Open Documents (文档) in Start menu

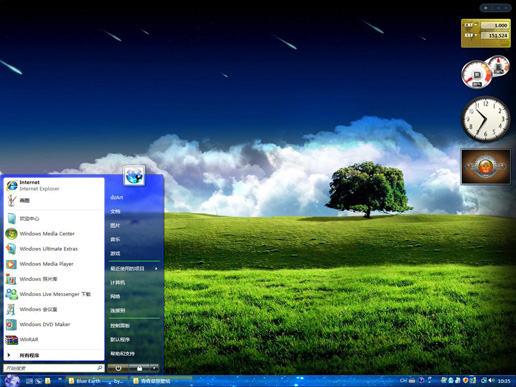(115, 211)
